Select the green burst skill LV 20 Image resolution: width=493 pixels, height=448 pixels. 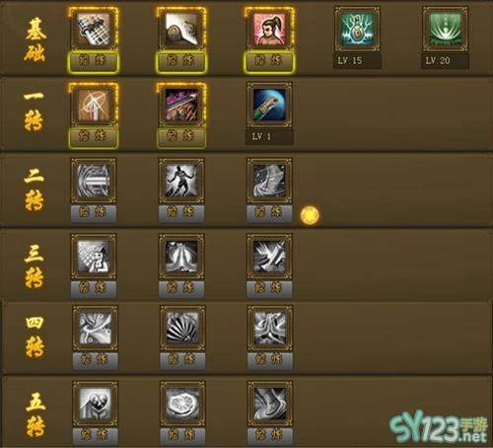coord(446,29)
